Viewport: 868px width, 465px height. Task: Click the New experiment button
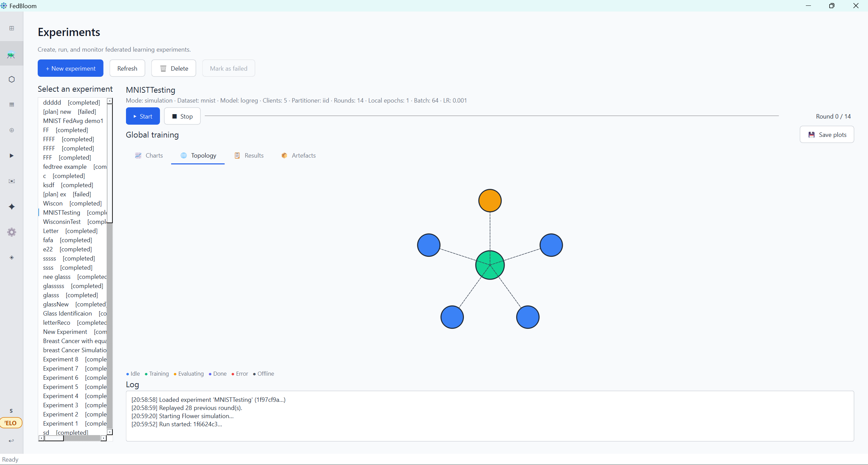click(71, 68)
